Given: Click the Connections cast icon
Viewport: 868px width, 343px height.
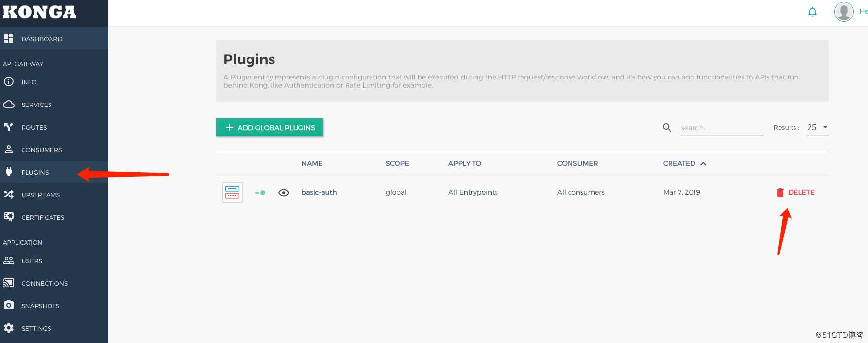Looking at the screenshot, I should pyautogui.click(x=9, y=283).
